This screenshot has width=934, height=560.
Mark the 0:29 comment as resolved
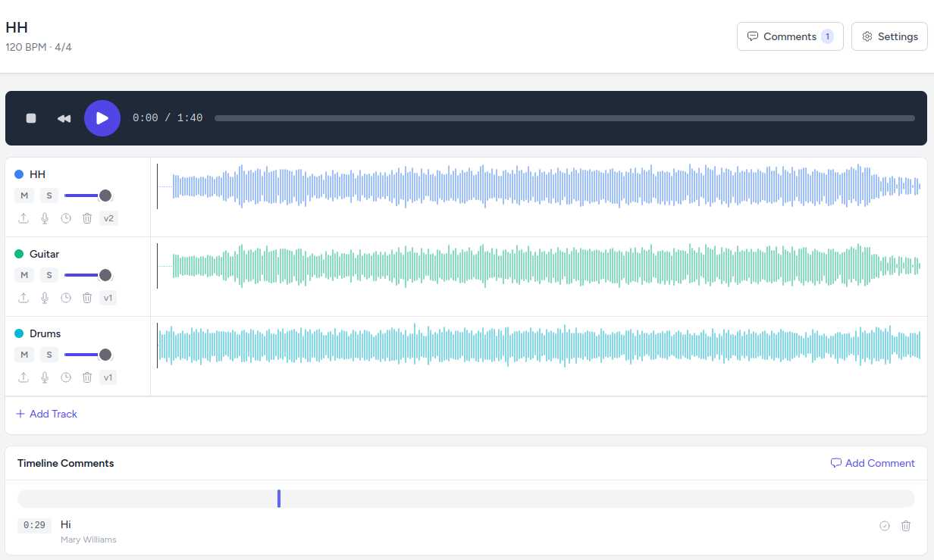coord(885,525)
